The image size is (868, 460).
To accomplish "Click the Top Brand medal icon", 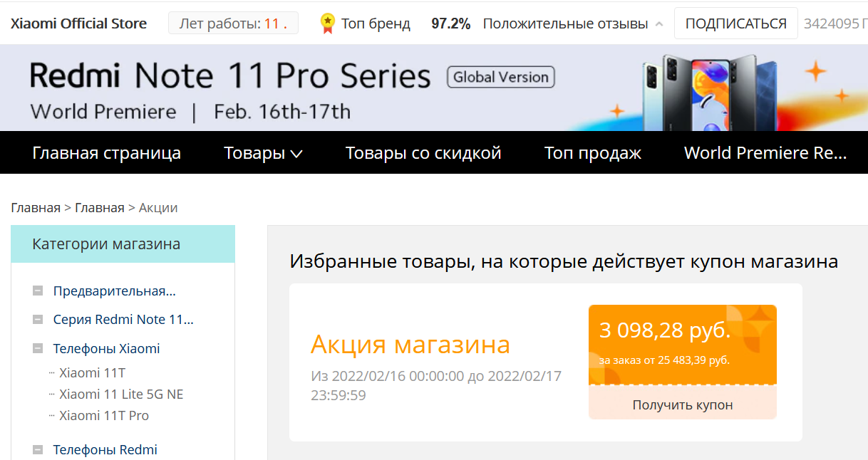I will click(327, 23).
